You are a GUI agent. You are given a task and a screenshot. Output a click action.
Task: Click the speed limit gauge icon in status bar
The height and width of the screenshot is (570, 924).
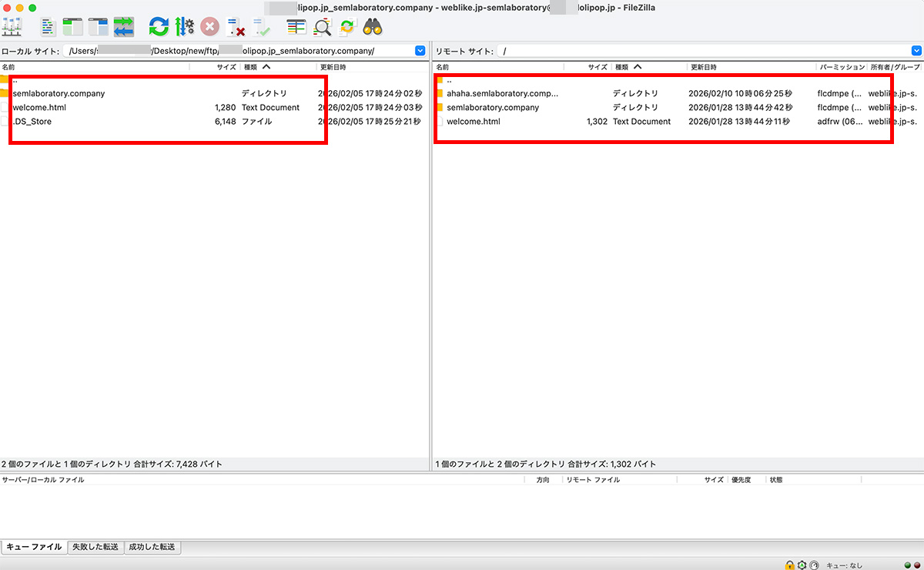click(814, 565)
